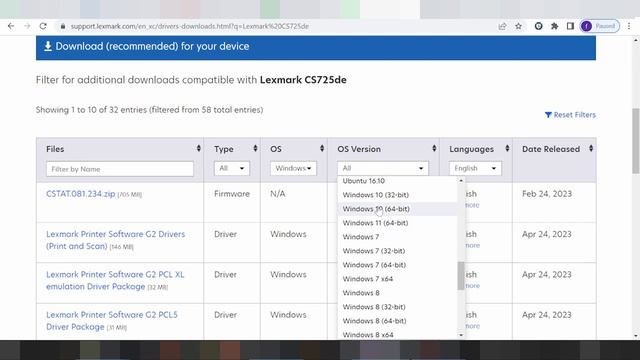Go back to the previous page
This screenshot has height=360, width=640.
(x=11, y=26)
